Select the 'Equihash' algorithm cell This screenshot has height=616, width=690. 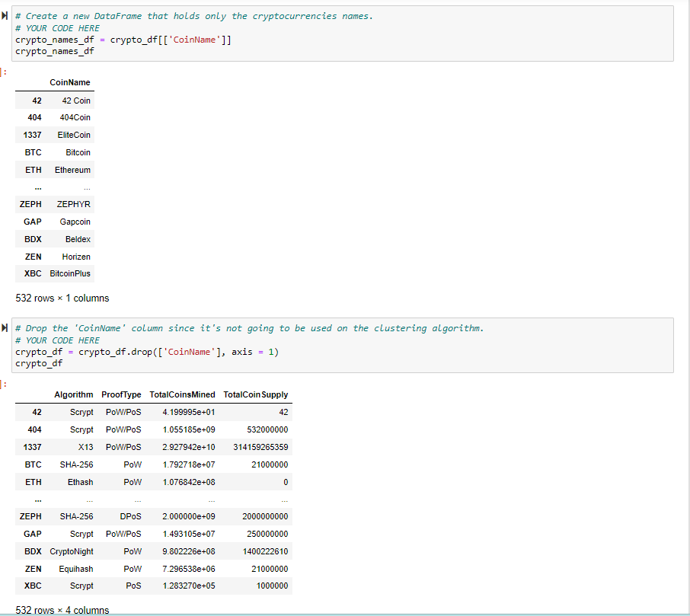pyautogui.click(x=76, y=569)
